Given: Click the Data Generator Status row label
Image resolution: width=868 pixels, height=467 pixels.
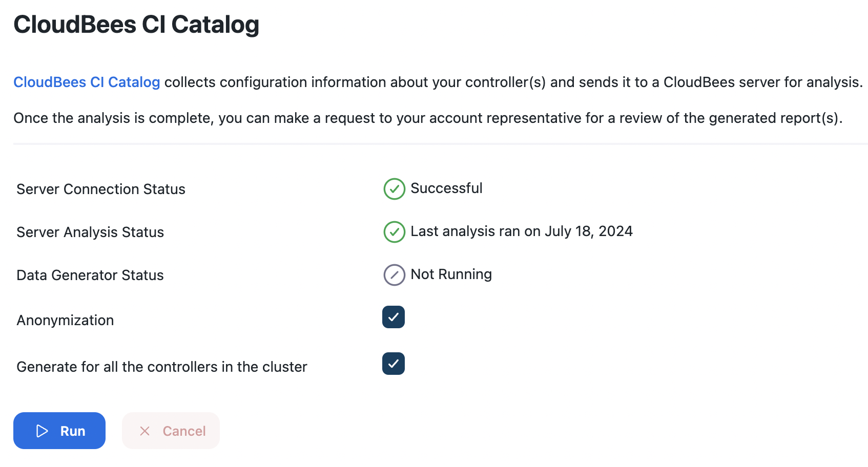Looking at the screenshot, I should pos(90,275).
